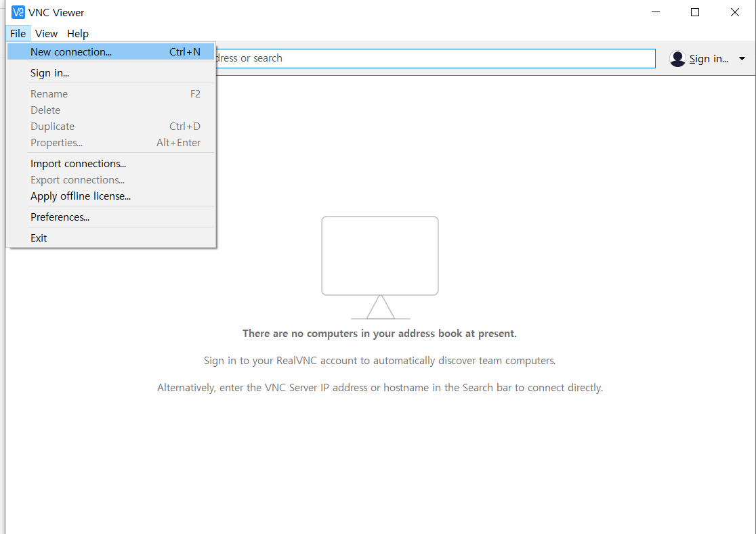
Task: Click the disabled Properties... menu item
Action: pos(111,143)
